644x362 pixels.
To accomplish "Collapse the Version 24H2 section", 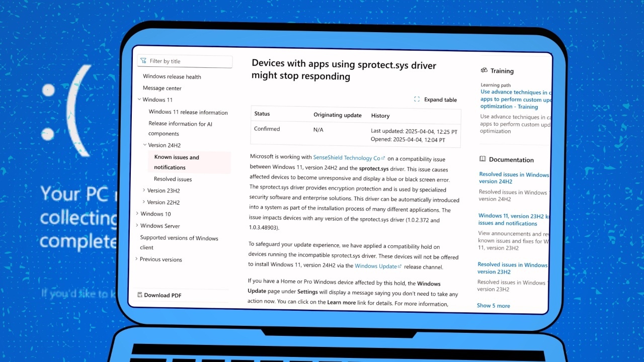I will (145, 145).
